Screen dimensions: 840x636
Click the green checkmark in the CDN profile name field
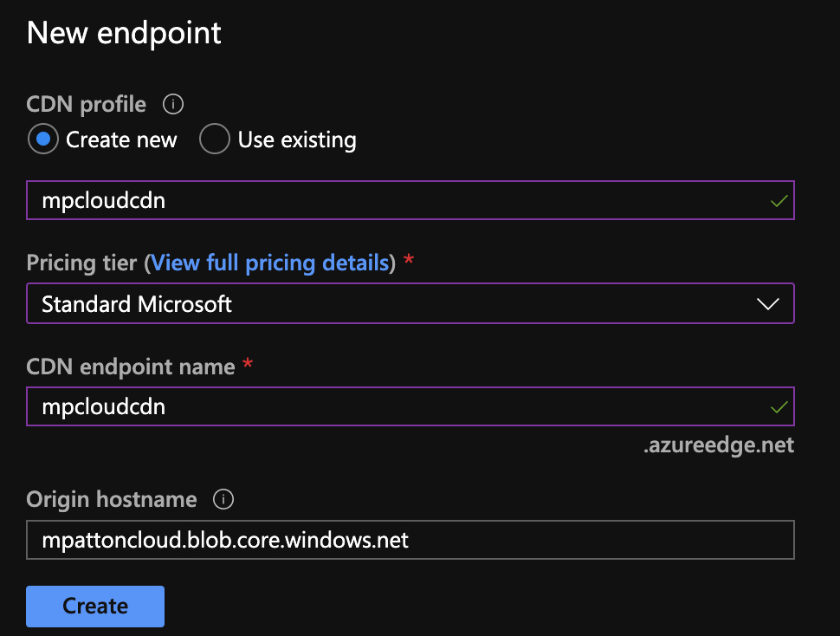click(779, 201)
